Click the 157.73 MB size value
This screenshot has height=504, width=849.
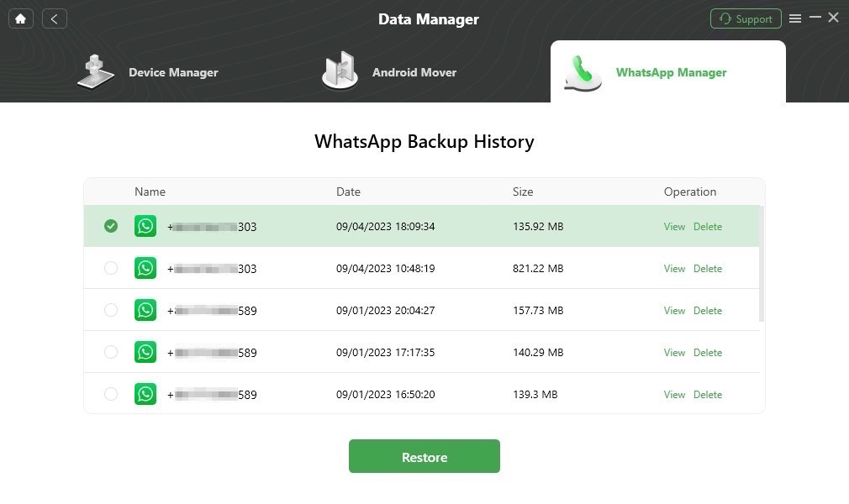538,311
